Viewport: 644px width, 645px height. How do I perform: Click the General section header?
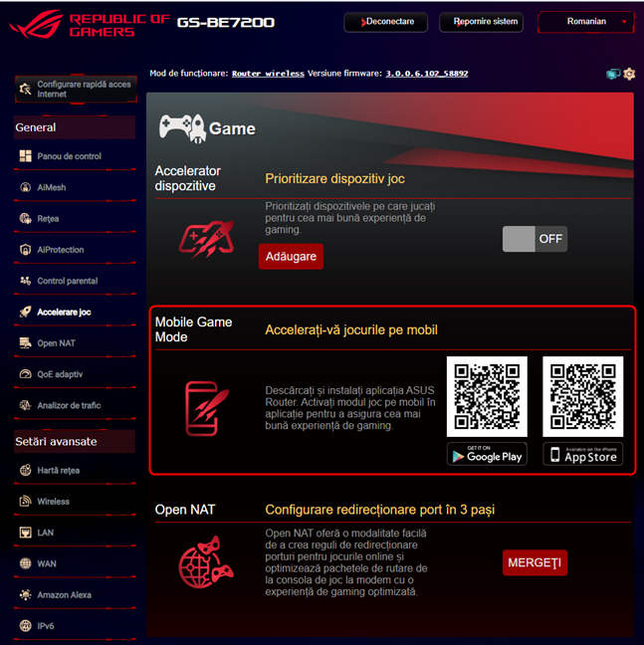click(75, 127)
